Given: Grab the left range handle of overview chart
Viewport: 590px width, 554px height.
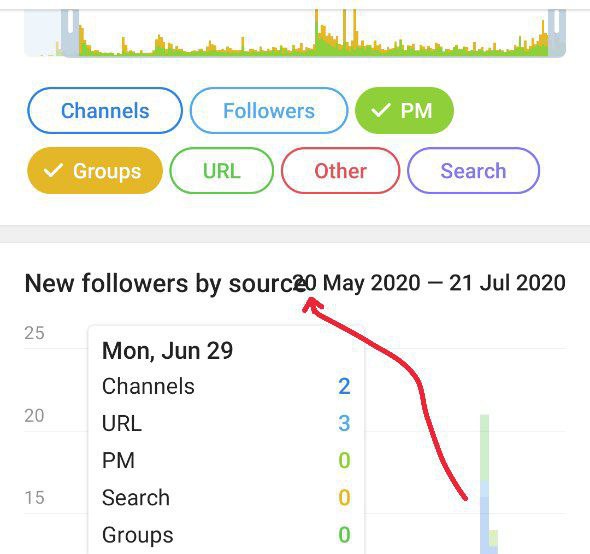Looking at the screenshot, I should 70,33.
